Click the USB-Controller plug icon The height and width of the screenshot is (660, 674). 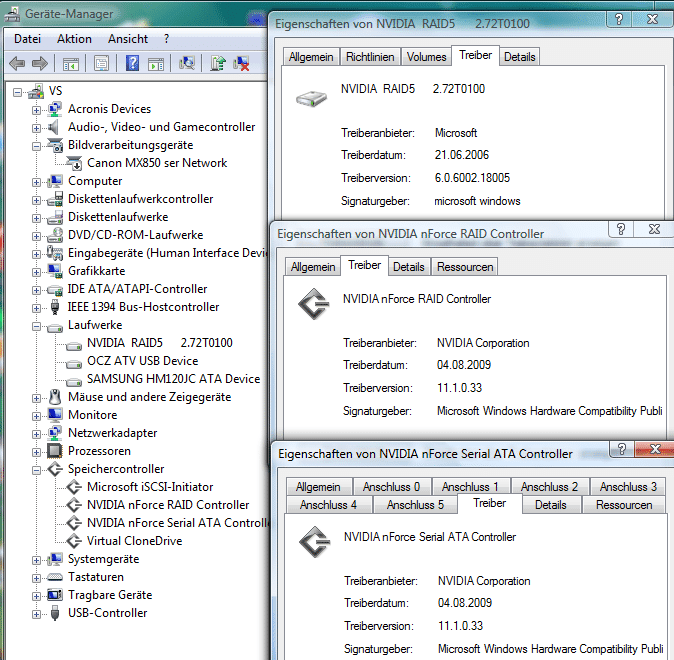click(x=55, y=613)
